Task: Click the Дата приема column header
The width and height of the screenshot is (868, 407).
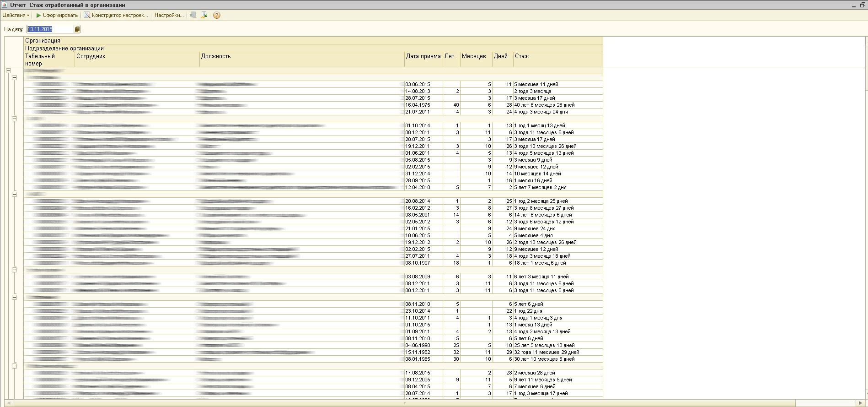Action: [423, 60]
